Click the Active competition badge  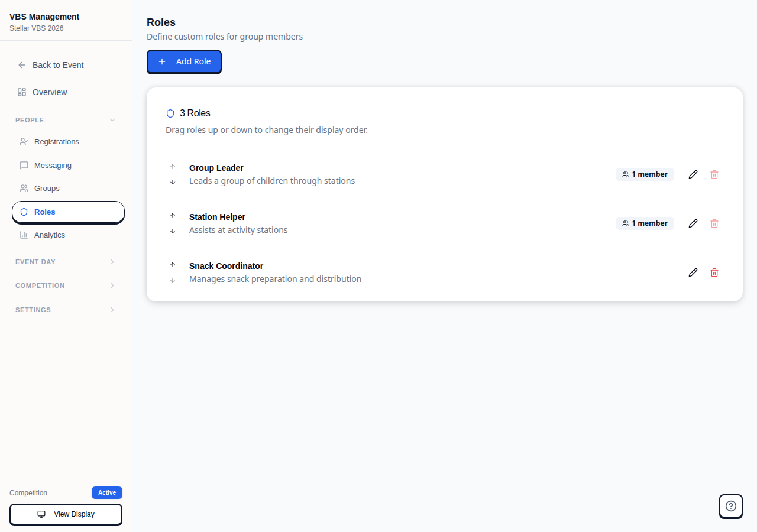point(106,492)
